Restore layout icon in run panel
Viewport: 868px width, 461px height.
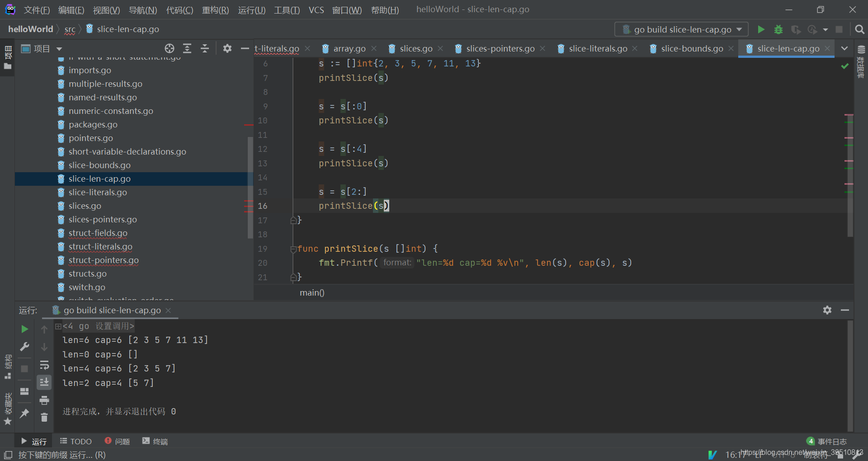point(25,391)
